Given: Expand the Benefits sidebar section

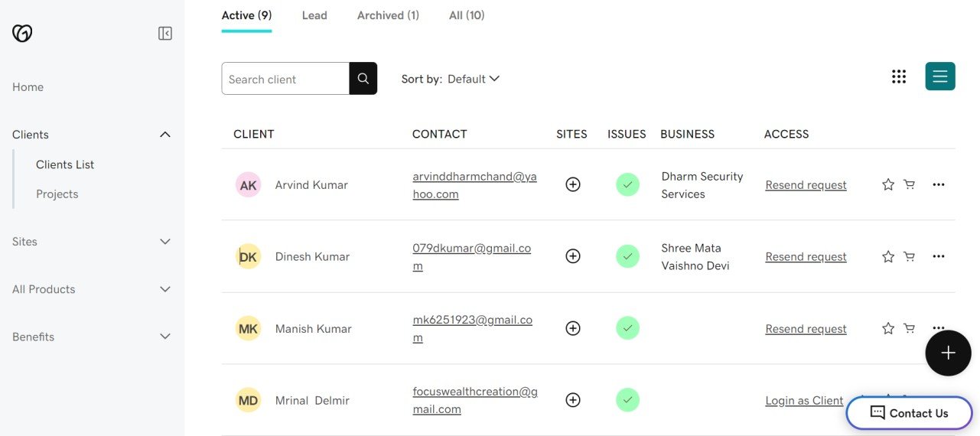Looking at the screenshot, I should coord(164,337).
